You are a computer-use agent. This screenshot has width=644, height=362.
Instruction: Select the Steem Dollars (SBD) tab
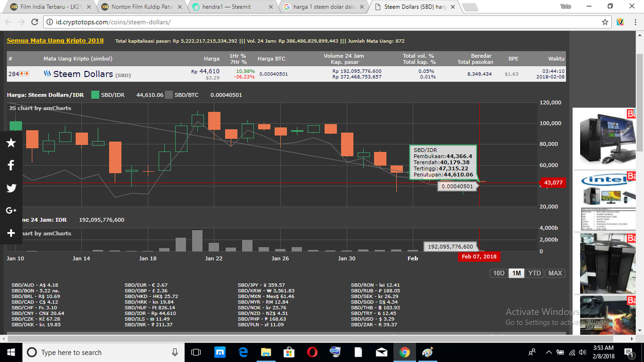pyautogui.click(x=414, y=7)
